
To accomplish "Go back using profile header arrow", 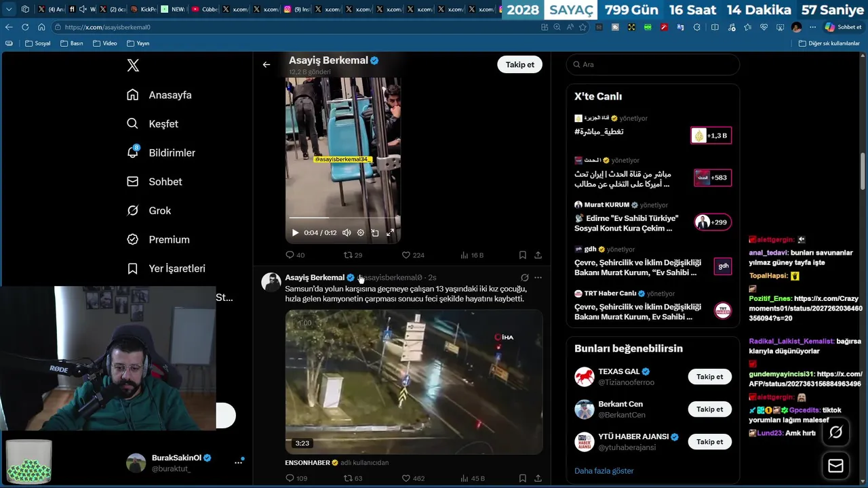I will 267,64.
